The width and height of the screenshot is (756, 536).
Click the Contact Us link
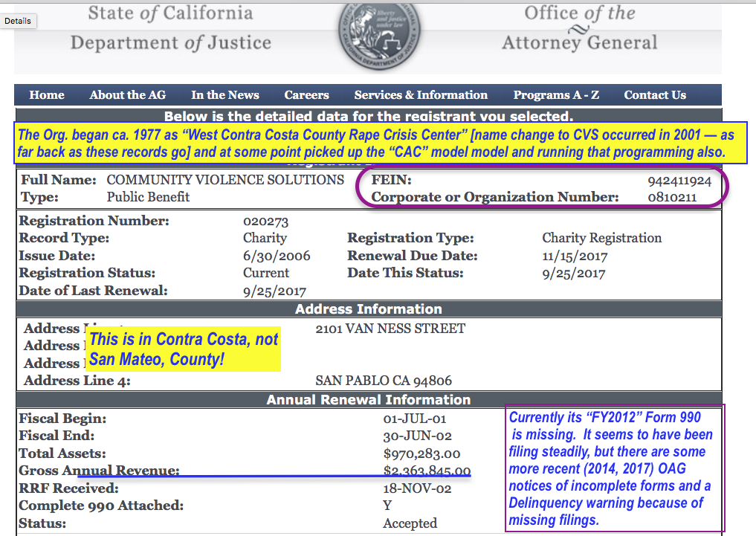tap(655, 95)
